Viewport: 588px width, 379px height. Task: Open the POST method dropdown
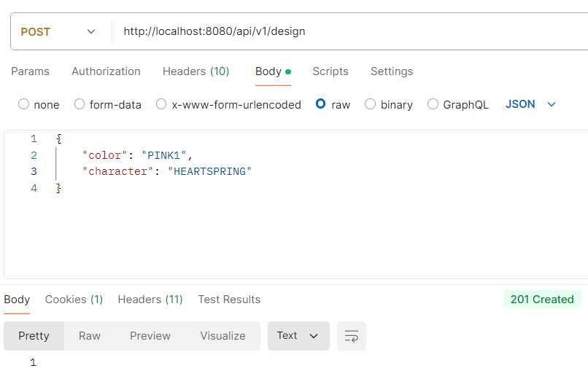(58, 32)
